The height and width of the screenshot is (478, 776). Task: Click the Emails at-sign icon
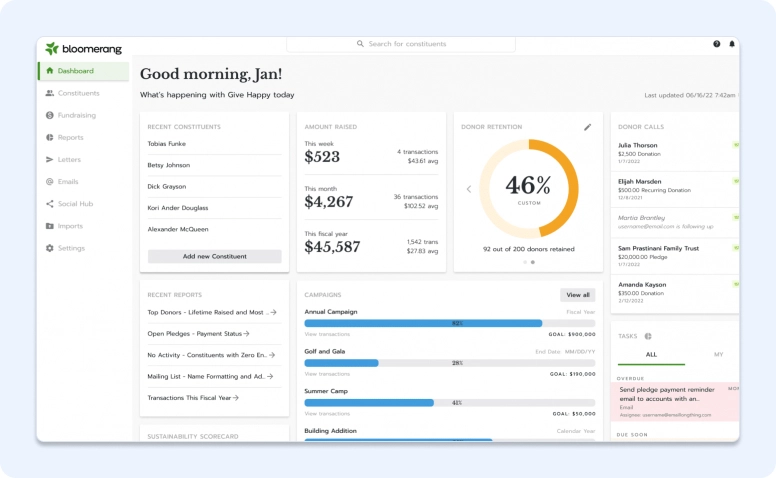pos(49,182)
